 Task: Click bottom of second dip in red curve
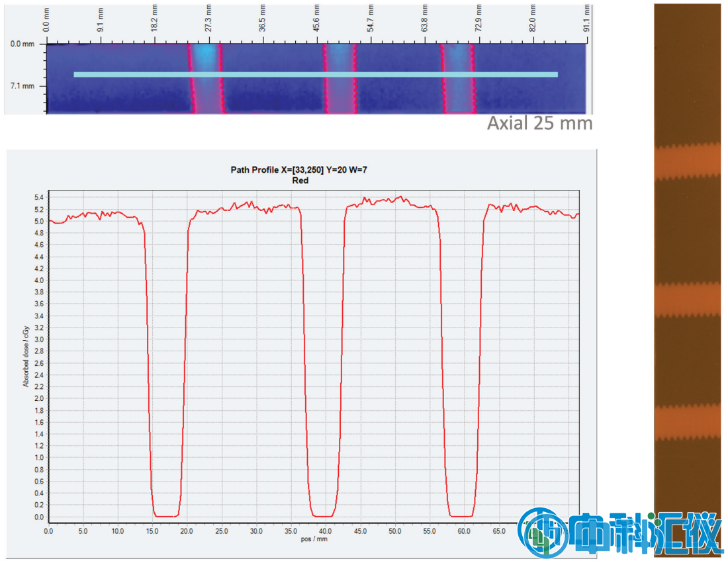[324, 515]
